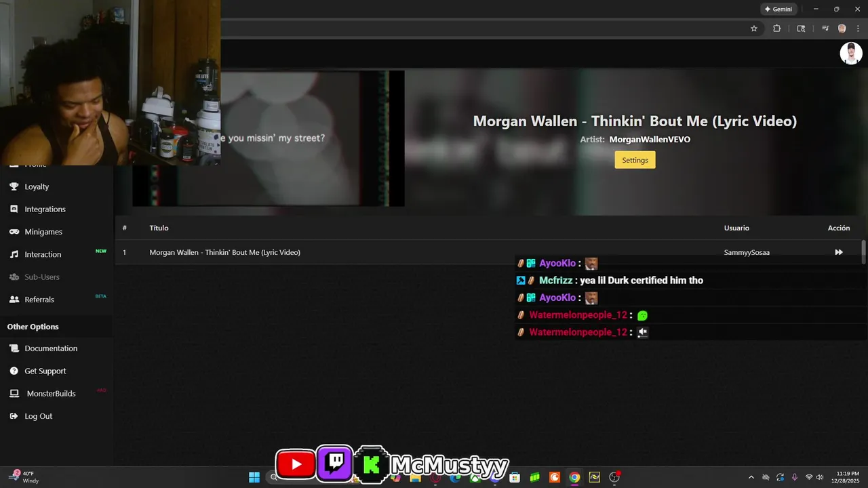Click Get Support in Other Options
The width and height of the screenshot is (868, 488).
point(45,371)
